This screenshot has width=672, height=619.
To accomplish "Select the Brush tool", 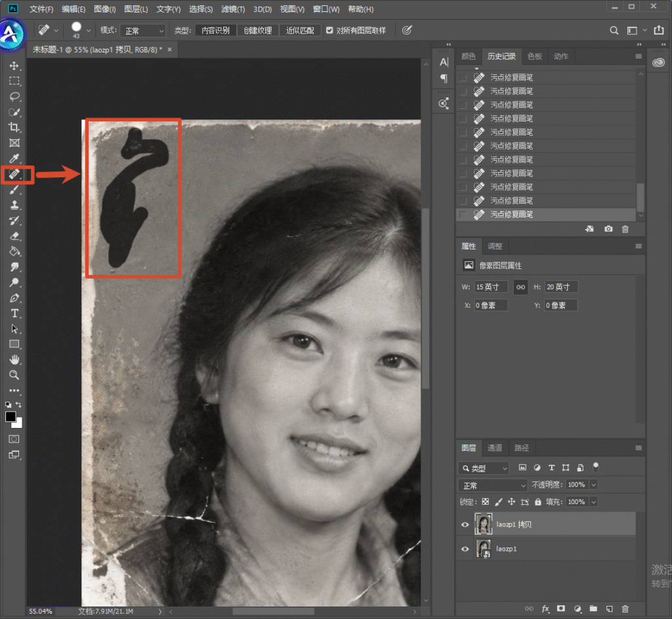I will click(14, 190).
